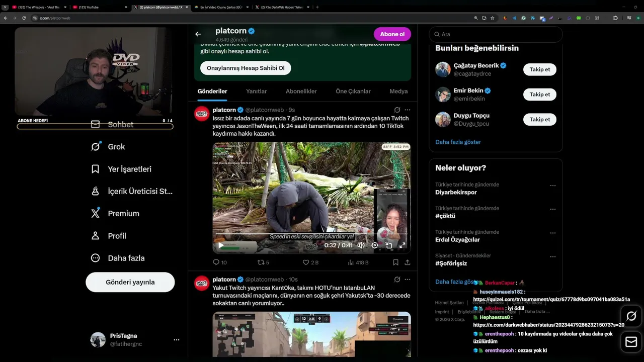Open the Diyarbekirspor trending topic
This screenshot has height=362, width=644.
456,192
